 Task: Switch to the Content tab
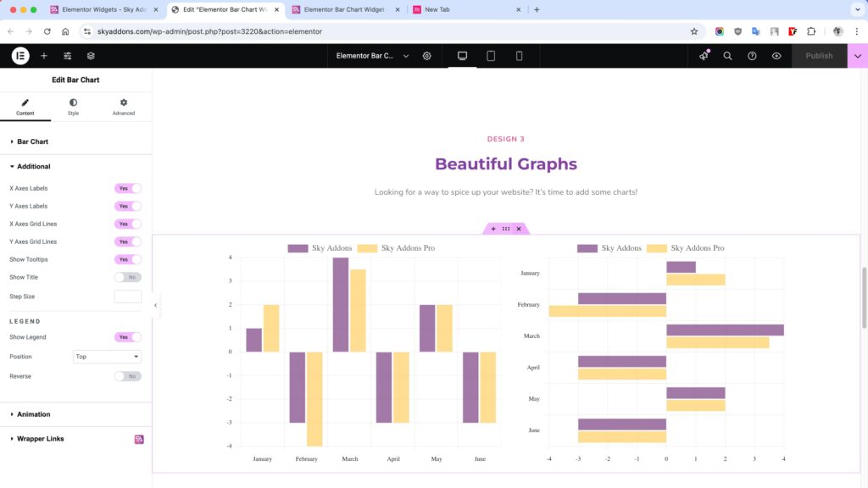click(25, 107)
